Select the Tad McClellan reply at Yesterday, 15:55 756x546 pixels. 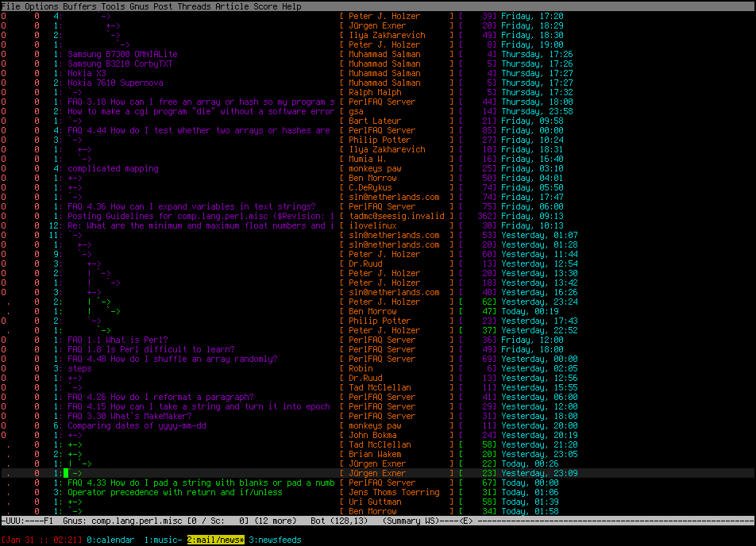pos(380,387)
